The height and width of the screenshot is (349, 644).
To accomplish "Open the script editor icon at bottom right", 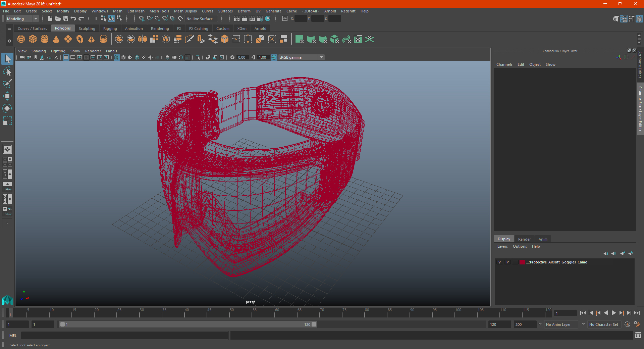I will (638, 335).
